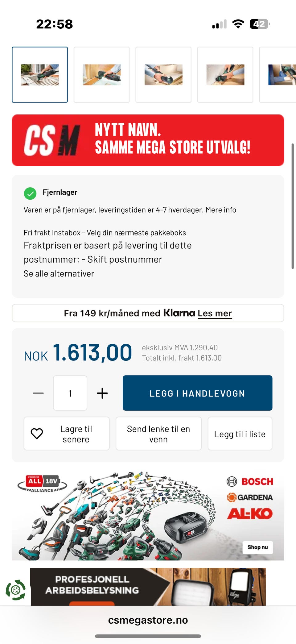Tap the green Fjernlager checkmark icon

(30, 194)
